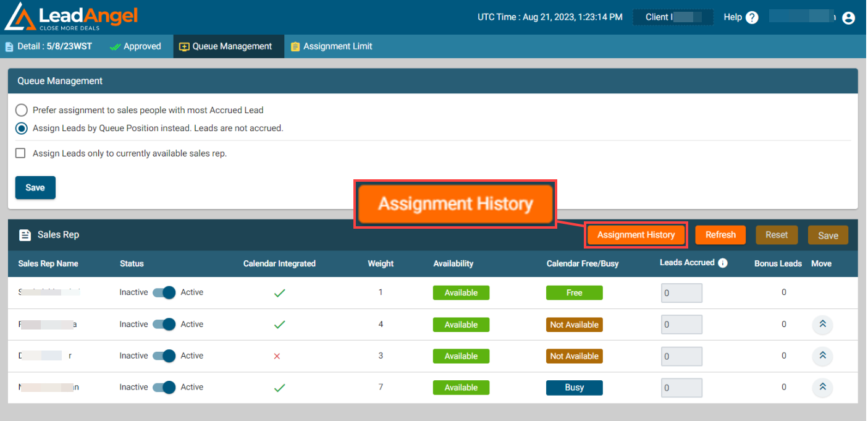The height and width of the screenshot is (421, 868).
Task: Click the Client button in top bar
Action: pos(673,17)
